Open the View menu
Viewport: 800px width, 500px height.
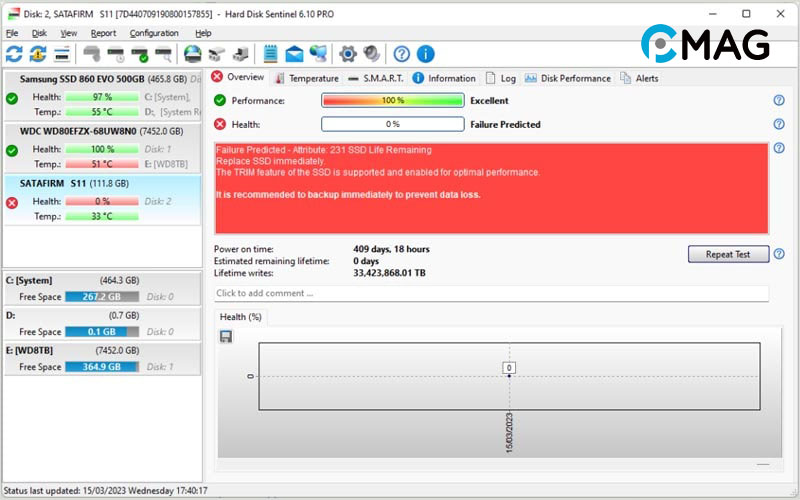[x=68, y=33]
